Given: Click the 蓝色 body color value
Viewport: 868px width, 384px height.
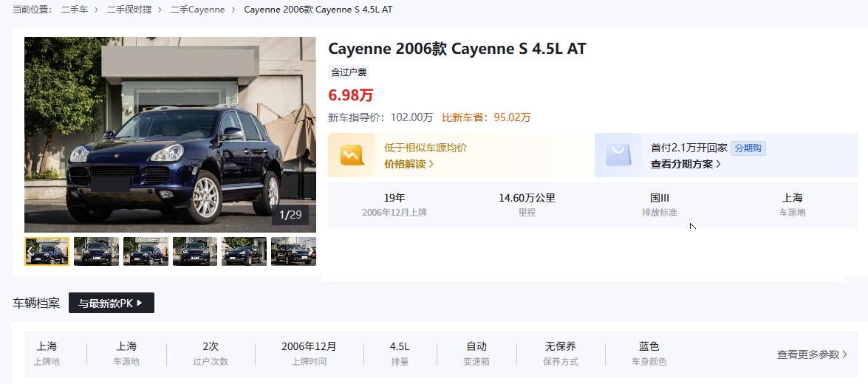Looking at the screenshot, I should (649, 346).
